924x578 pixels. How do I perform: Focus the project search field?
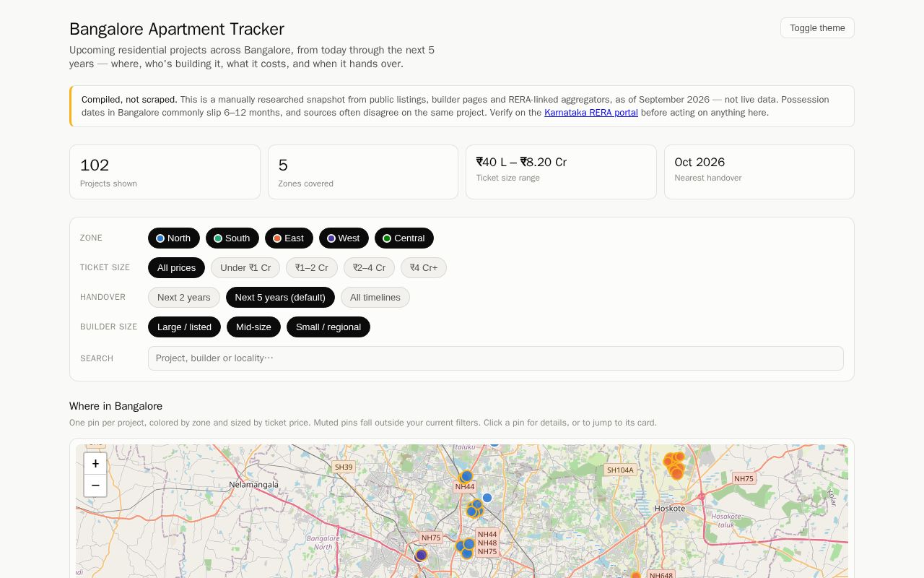(496, 358)
